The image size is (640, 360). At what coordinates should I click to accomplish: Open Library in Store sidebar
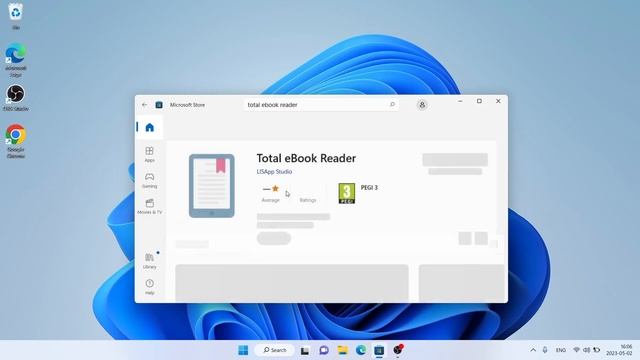[x=149, y=261]
